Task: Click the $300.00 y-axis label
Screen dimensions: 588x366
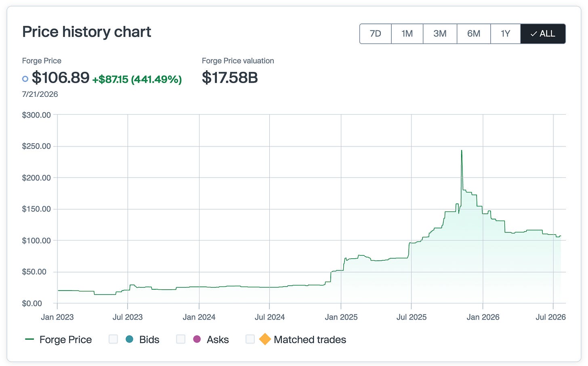Action: (36, 115)
